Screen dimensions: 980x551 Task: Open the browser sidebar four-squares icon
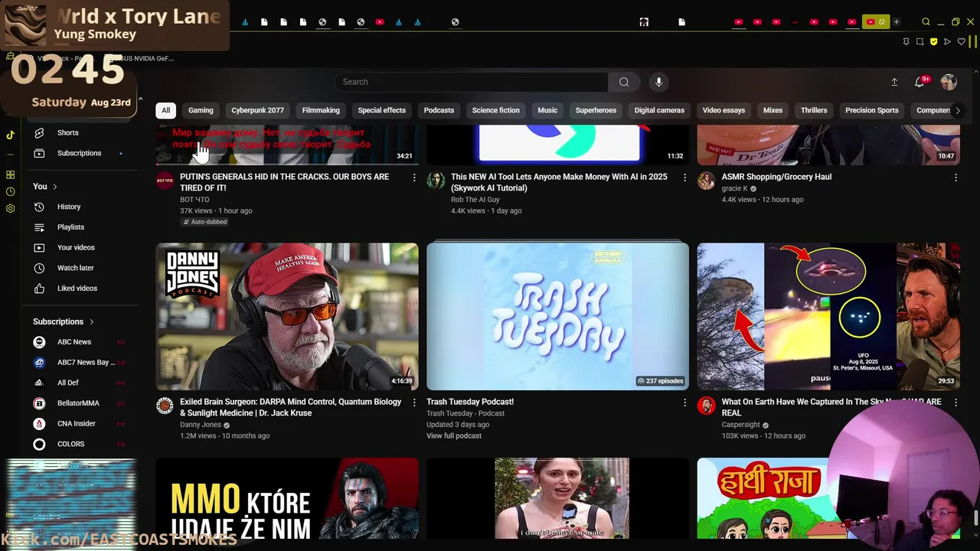pos(10,174)
